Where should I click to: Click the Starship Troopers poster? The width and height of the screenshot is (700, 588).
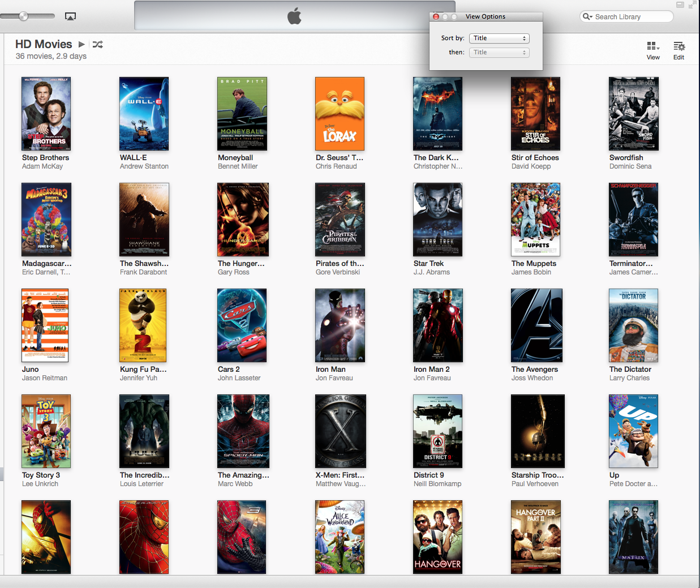[538, 431]
